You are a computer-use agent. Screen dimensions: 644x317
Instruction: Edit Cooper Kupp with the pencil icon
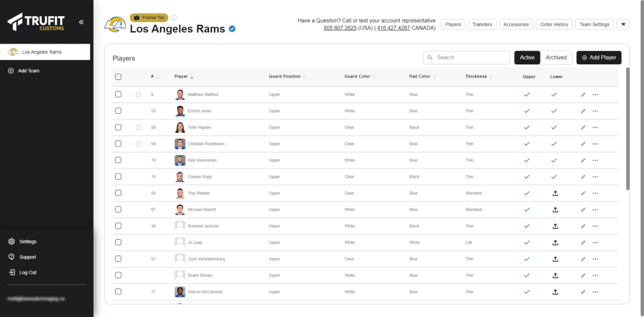click(583, 176)
